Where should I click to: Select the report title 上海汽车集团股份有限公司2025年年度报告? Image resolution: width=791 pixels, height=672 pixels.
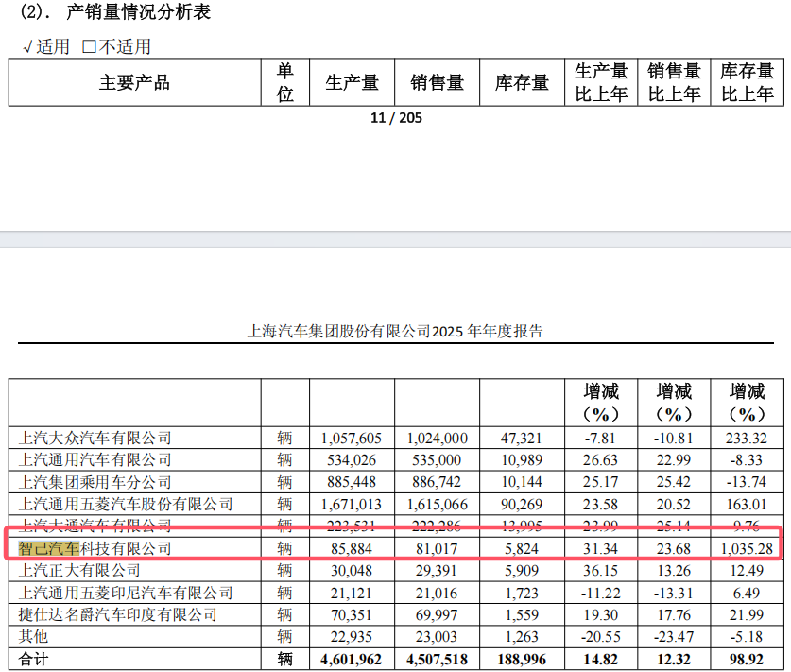pyautogui.click(x=395, y=331)
